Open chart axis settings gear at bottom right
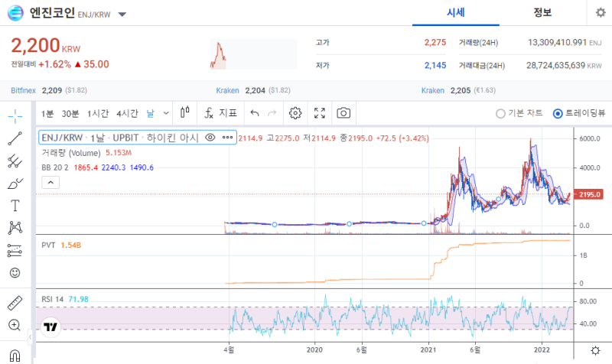Image resolution: width=612 pixels, height=364 pixels. click(x=595, y=350)
